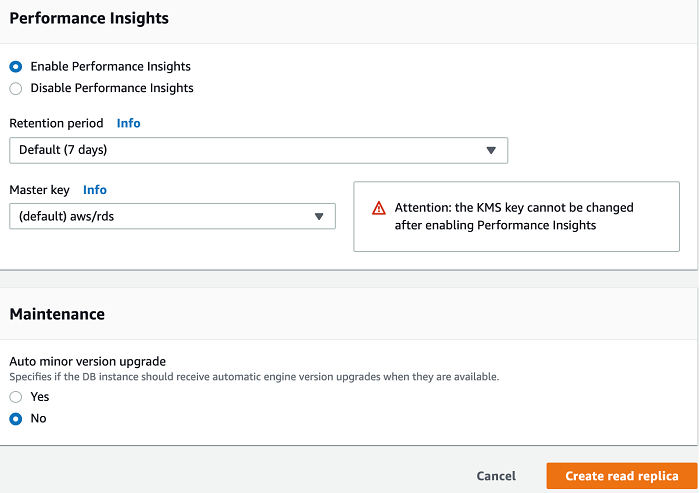Click the Auto minor version upgrade label

tap(88, 361)
